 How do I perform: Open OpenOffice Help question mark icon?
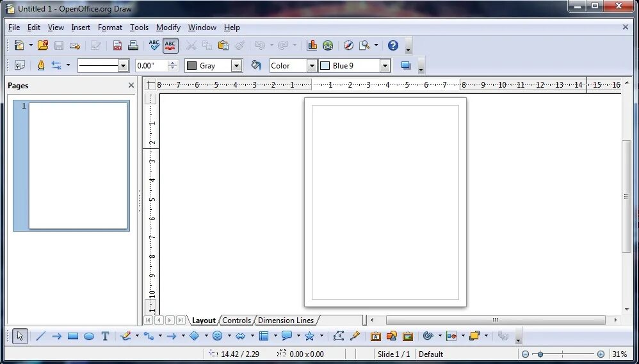click(393, 45)
